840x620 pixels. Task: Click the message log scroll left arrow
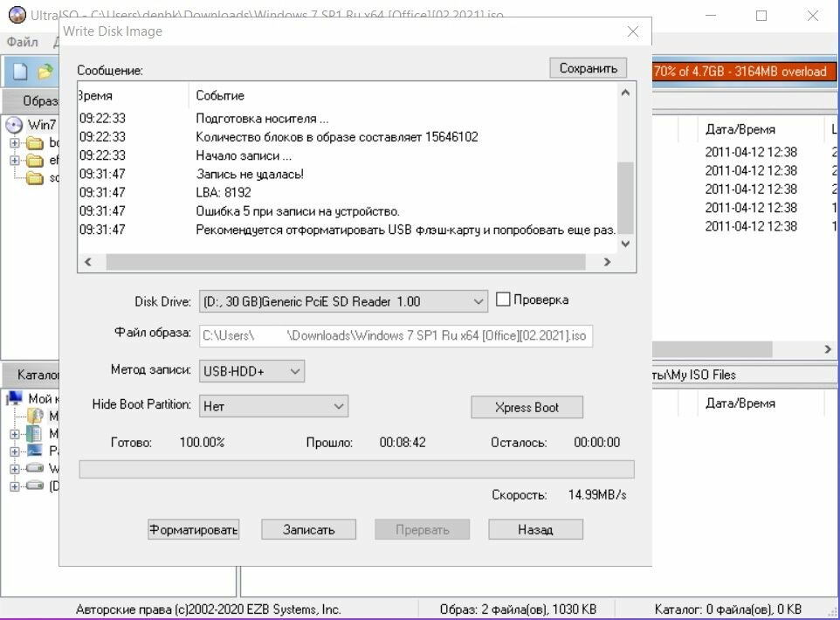tap(88, 262)
